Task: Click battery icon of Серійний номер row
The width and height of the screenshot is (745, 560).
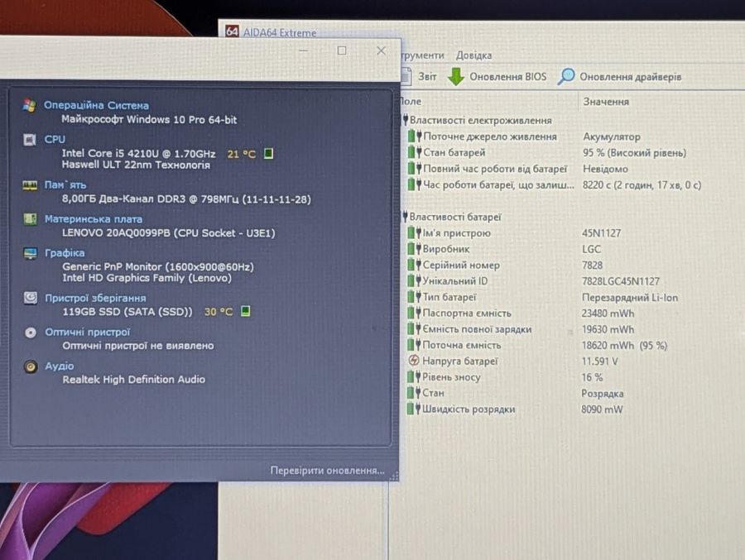Action: tap(415, 265)
